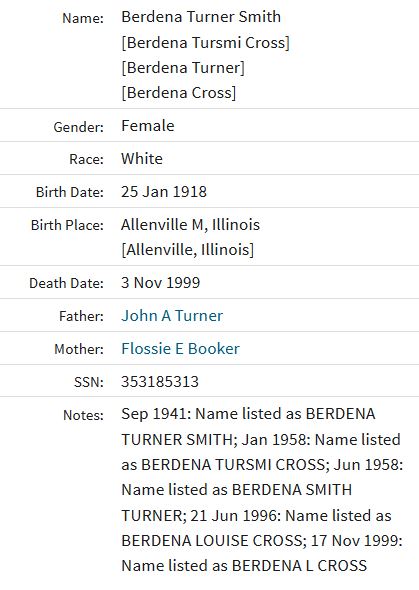Viewport: 419px width, 590px height.
Task: Click the Gender value Female
Action: click(x=147, y=126)
